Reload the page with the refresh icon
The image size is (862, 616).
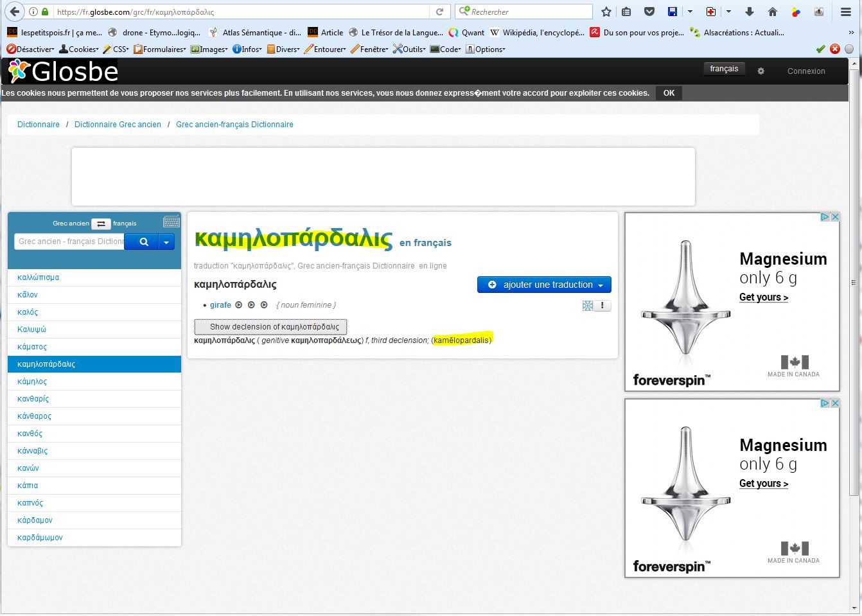[439, 12]
